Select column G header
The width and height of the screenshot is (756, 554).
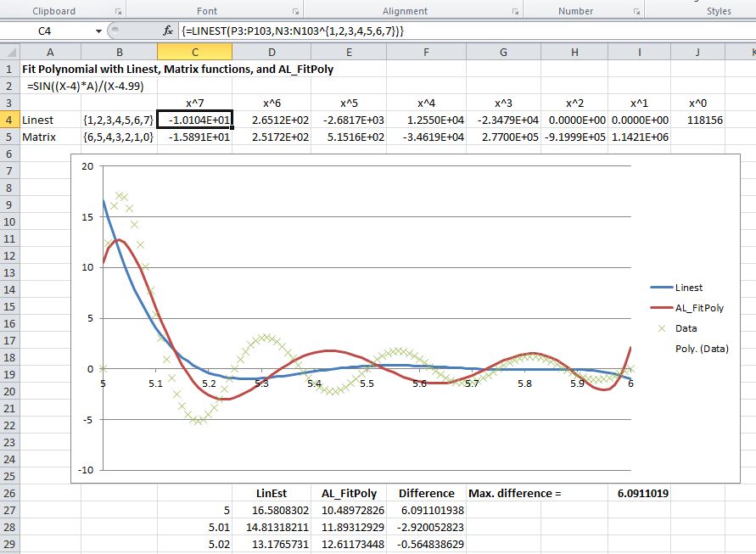pos(503,52)
